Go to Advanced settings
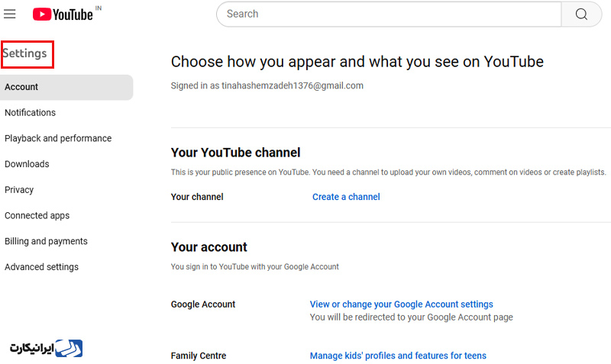The width and height of the screenshot is (611, 364). 42,266
